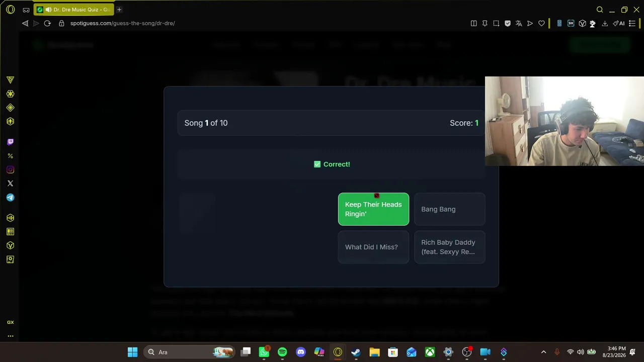Take a snapshot with the capture icon
The image size is (644, 362).
pos(496,23)
